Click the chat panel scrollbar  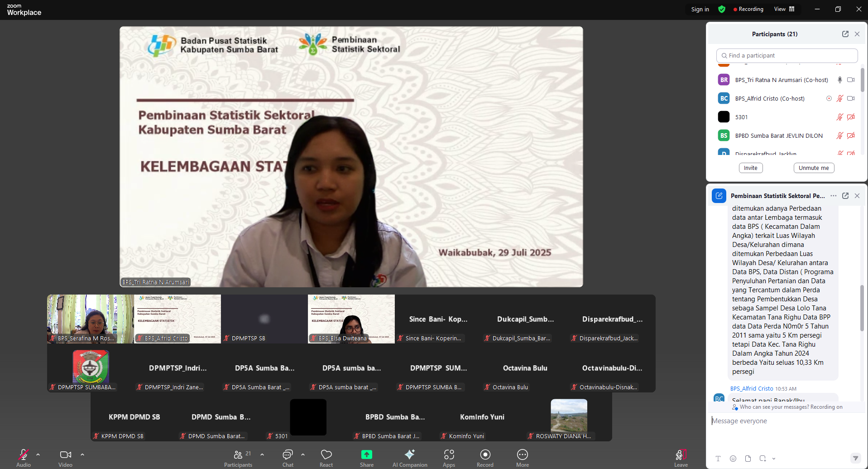(x=862, y=308)
